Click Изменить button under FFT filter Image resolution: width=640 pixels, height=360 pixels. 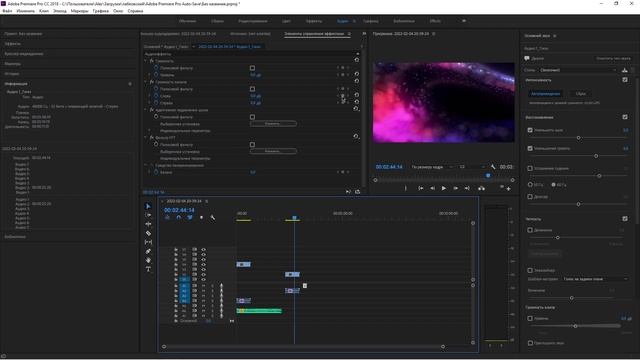click(x=273, y=151)
